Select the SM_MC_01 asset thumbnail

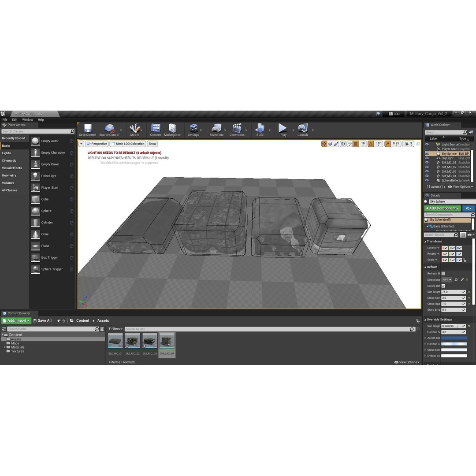[x=115, y=341]
